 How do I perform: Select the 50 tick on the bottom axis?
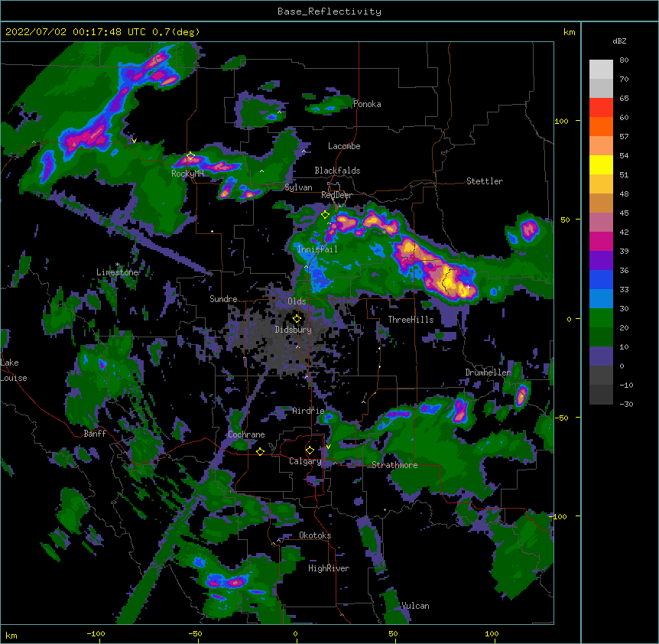tap(393, 633)
